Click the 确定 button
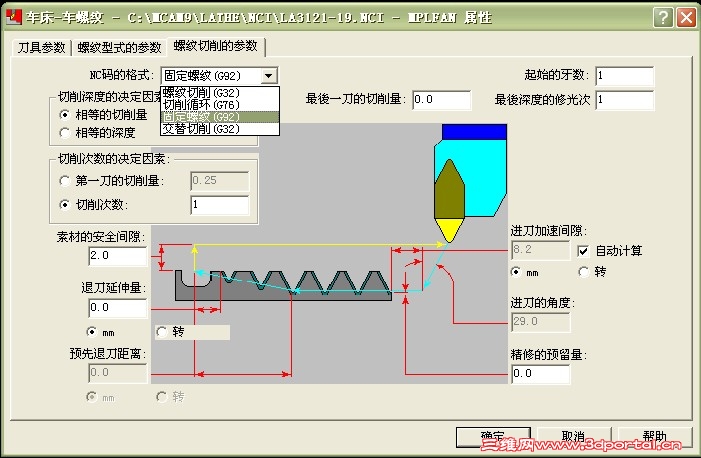The height and width of the screenshot is (458, 701). [493, 437]
